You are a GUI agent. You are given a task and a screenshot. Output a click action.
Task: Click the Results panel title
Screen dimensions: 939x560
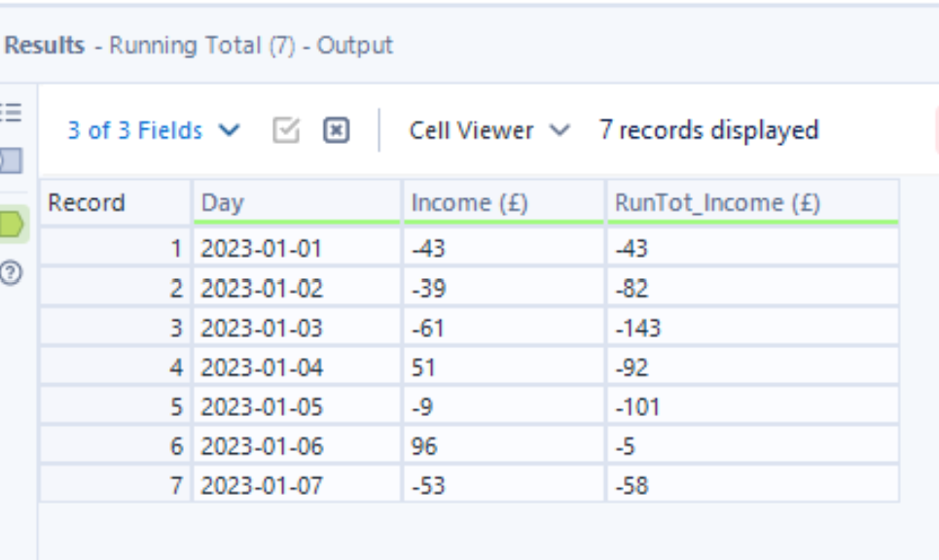[45, 46]
